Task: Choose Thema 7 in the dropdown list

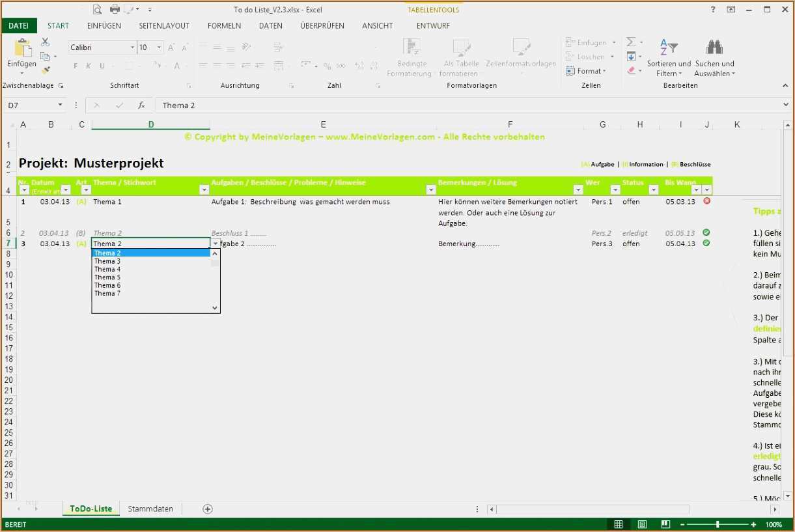Action: [107, 293]
